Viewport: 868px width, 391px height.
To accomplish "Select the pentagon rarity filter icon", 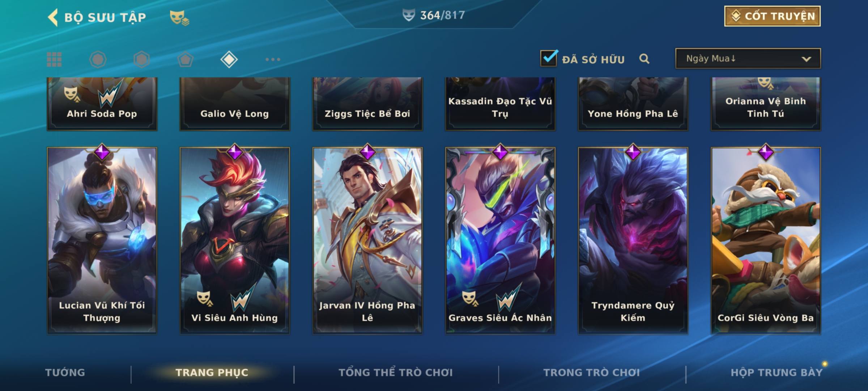I will tap(185, 59).
